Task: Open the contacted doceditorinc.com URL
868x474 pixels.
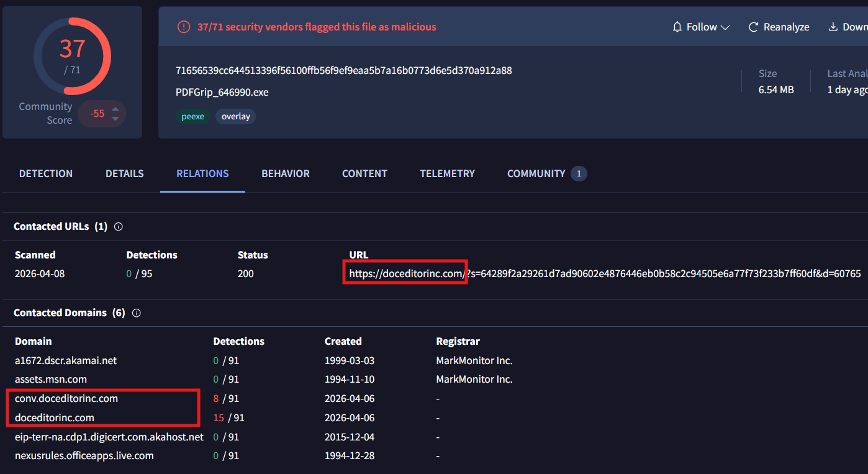Action: pos(605,274)
